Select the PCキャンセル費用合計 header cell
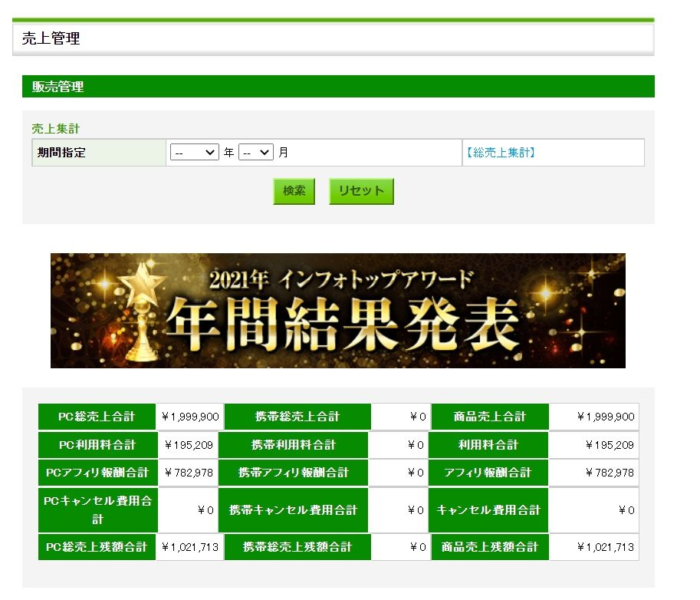700x600 pixels. [97, 509]
